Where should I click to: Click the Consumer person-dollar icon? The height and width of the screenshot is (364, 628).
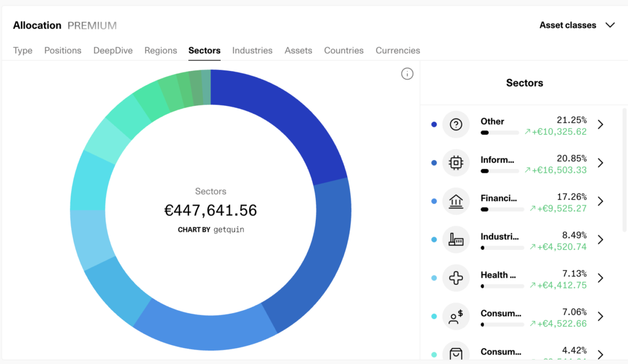click(x=456, y=316)
